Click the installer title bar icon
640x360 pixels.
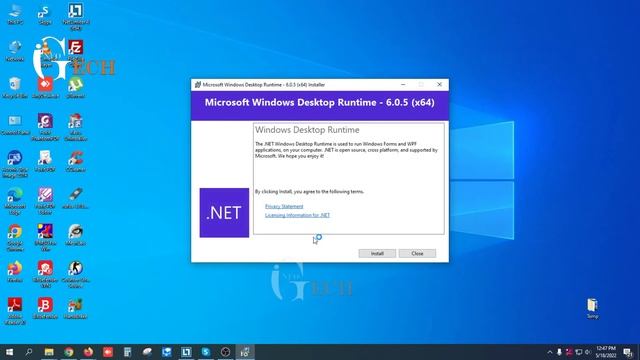[x=198, y=84]
